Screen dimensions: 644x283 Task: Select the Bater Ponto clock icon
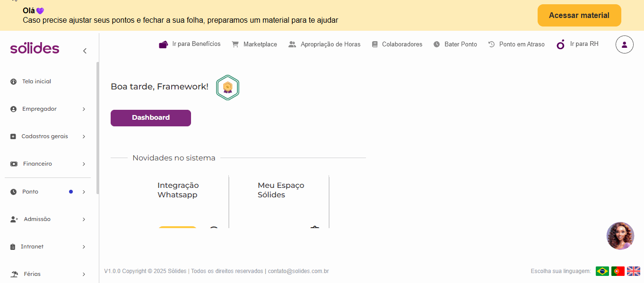coord(436,44)
